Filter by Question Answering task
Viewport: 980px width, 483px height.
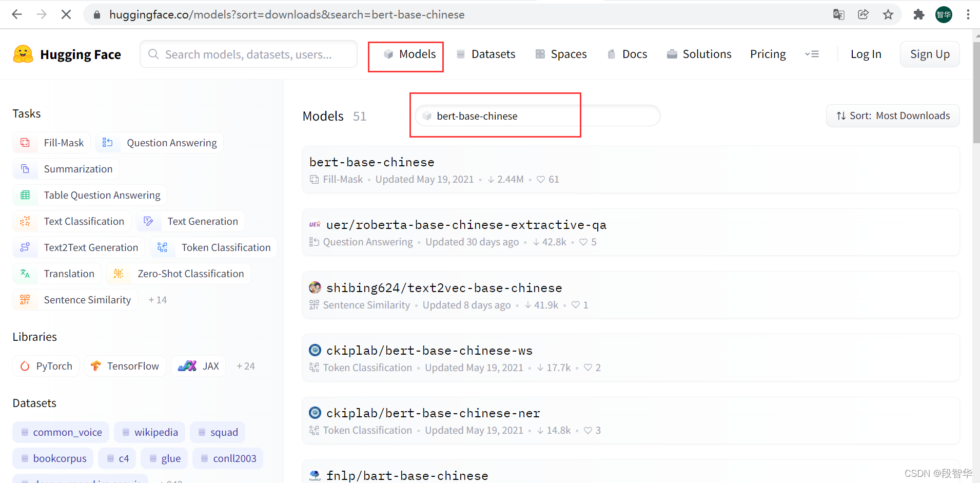point(160,143)
